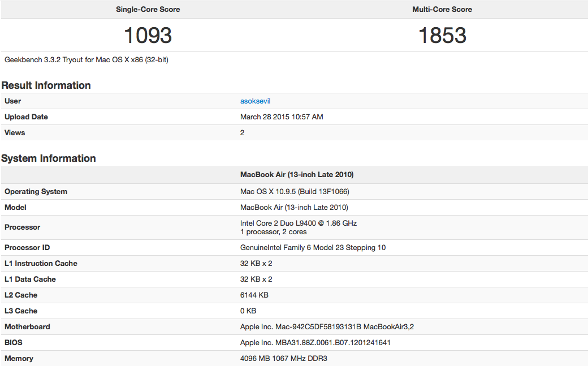The width and height of the screenshot is (588, 370).
Task: Click the Memory row label
Action: 19,358
